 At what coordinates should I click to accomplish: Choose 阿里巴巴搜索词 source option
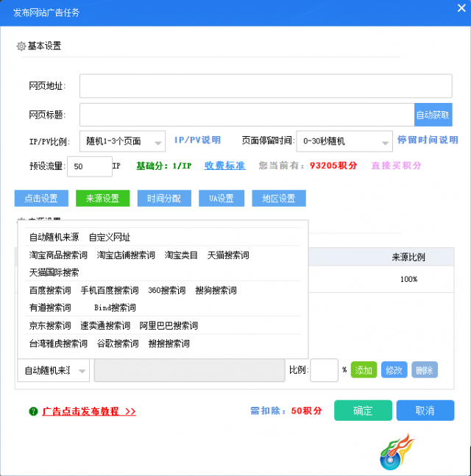coord(169,325)
